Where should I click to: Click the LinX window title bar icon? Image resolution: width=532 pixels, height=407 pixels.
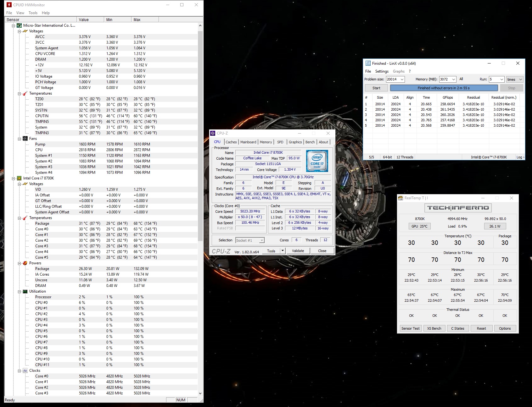tap(367, 63)
